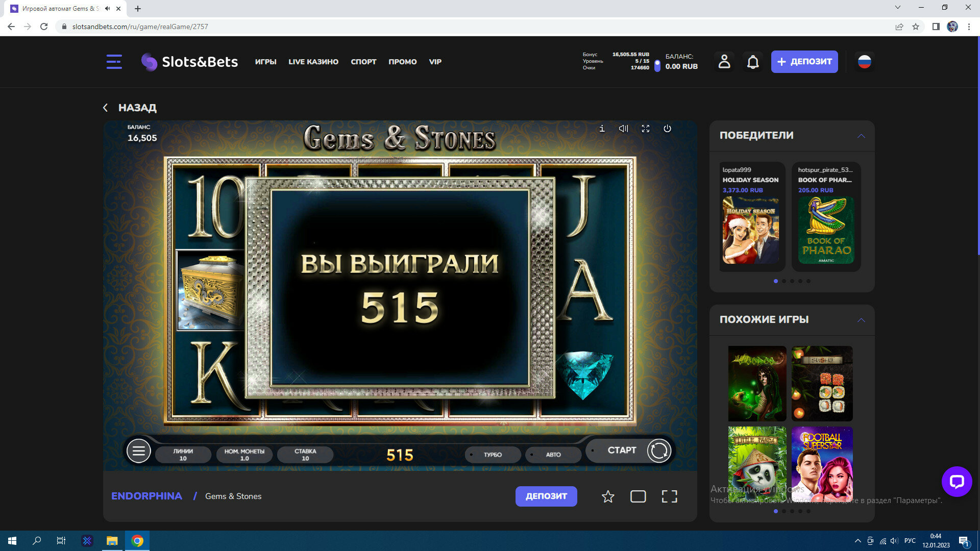Click the top Депозит button
Screen dimensions: 980x551
[x=804, y=62]
